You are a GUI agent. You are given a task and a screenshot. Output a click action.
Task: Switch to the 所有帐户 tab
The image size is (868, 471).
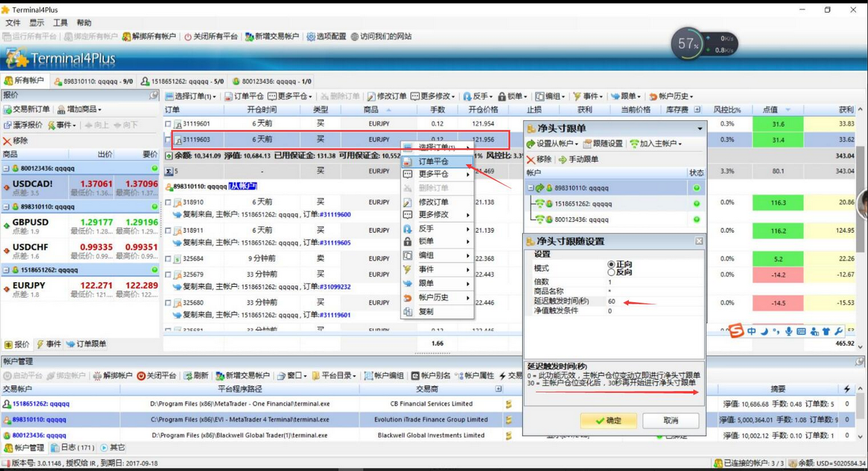tap(24, 81)
